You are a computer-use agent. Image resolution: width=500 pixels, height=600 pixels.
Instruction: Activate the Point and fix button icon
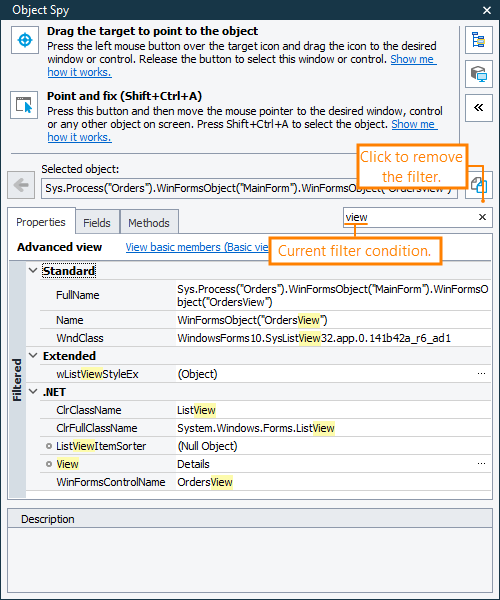point(24,105)
